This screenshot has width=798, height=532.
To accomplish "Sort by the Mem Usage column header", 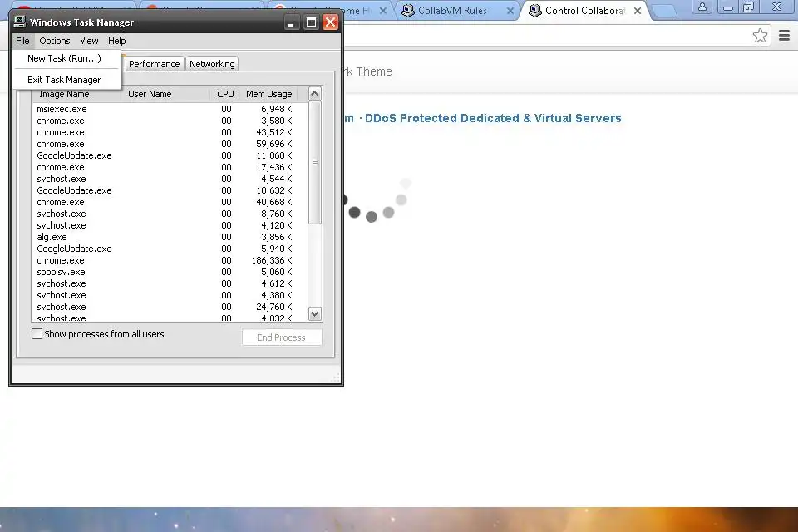I will (268, 94).
